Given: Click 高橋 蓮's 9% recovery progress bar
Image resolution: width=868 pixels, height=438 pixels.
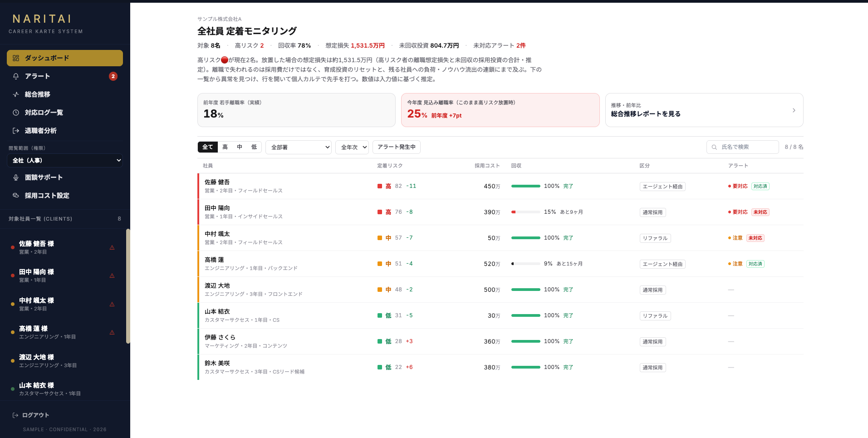Looking at the screenshot, I should click(x=526, y=264).
